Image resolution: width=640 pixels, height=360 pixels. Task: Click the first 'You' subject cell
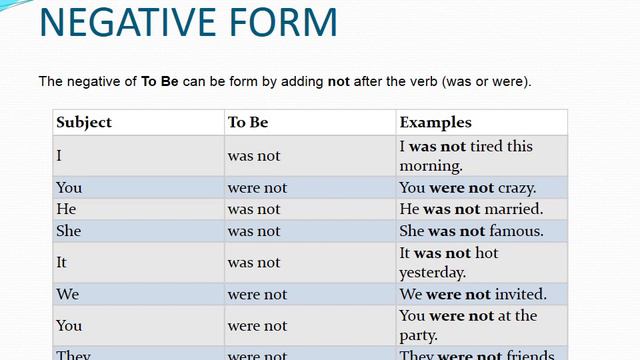click(138, 188)
